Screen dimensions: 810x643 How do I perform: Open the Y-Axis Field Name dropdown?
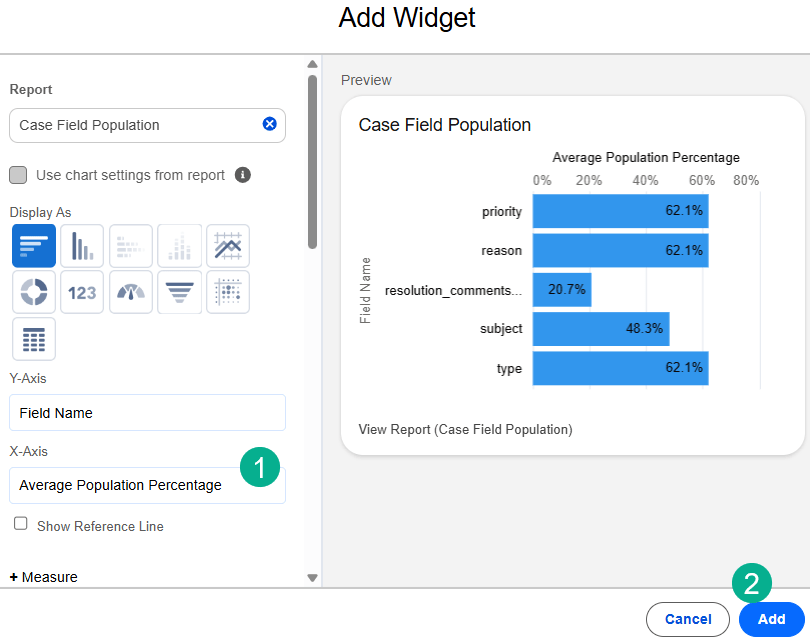pyautogui.click(x=147, y=413)
